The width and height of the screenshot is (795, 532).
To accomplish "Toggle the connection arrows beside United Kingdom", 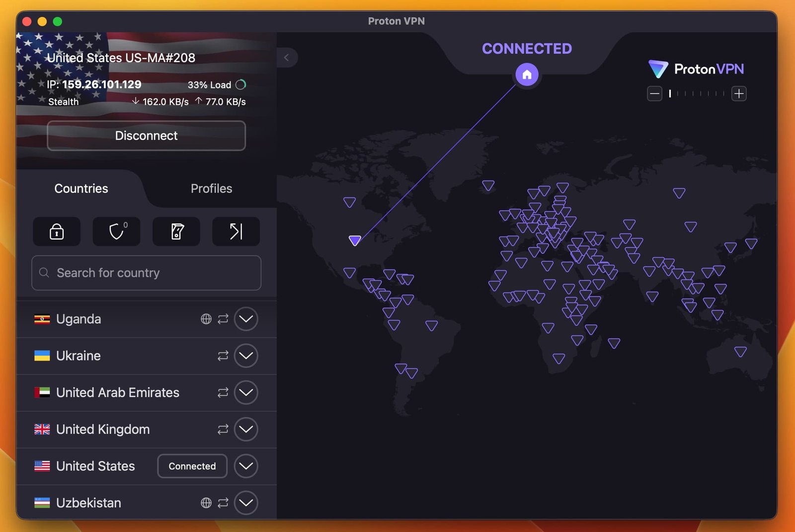I will [223, 429].
